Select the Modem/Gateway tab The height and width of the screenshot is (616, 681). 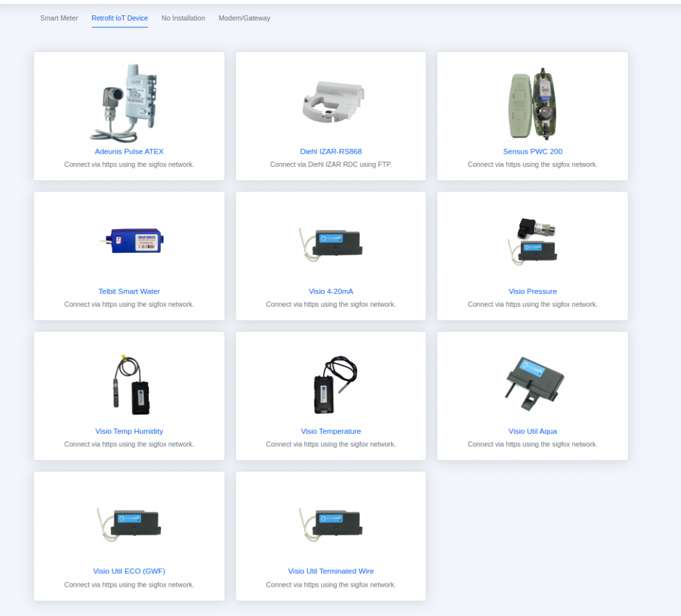click(x=244, y=18)
